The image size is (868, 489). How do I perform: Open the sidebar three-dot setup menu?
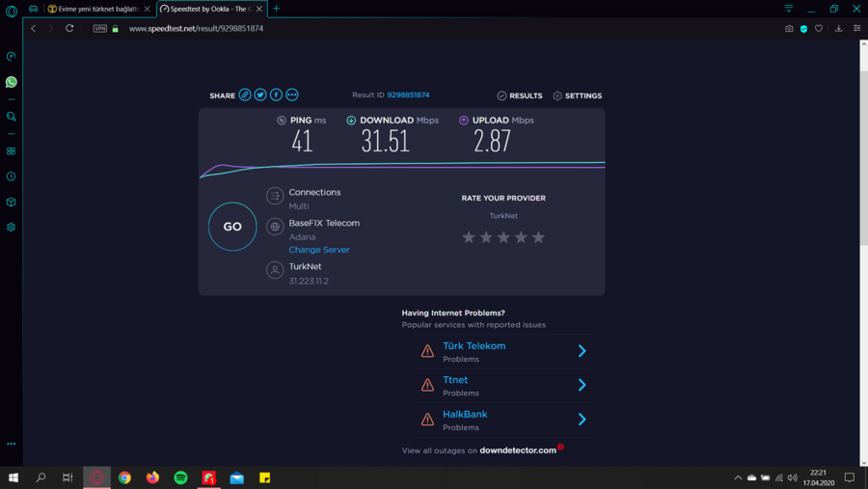click(11, 444)
